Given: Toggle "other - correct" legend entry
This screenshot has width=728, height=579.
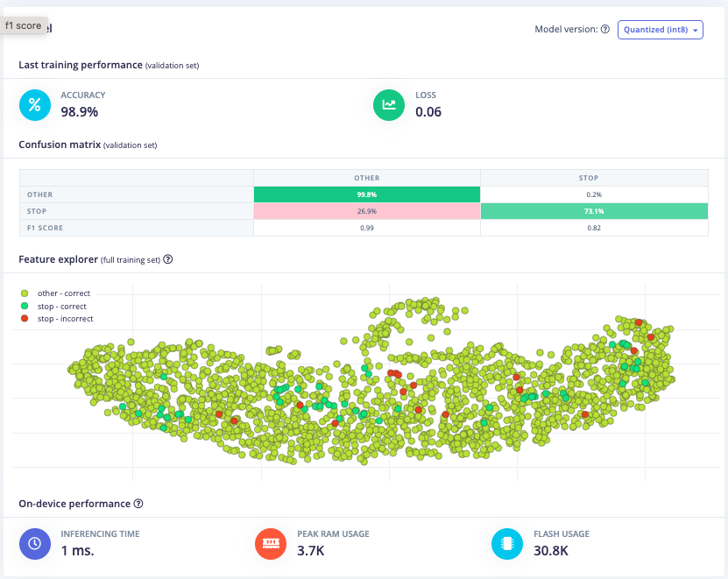Looking at the screenshot, I should tap(58, 293).
